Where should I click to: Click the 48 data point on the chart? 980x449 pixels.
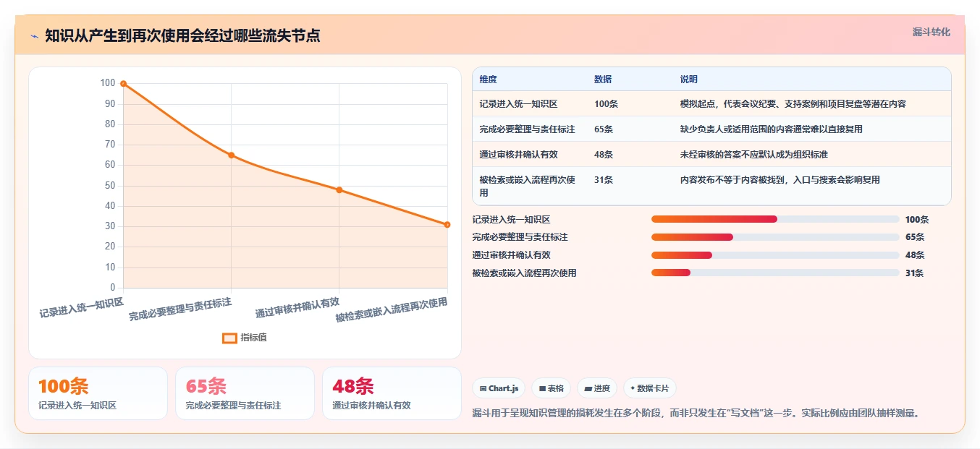click(339, 190)
